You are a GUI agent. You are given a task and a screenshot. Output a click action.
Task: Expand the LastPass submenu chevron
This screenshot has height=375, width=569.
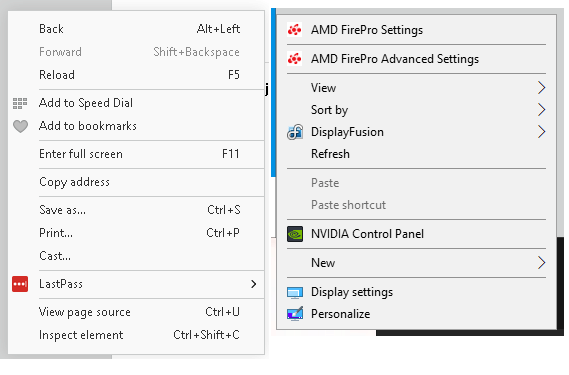coord(254,284)
